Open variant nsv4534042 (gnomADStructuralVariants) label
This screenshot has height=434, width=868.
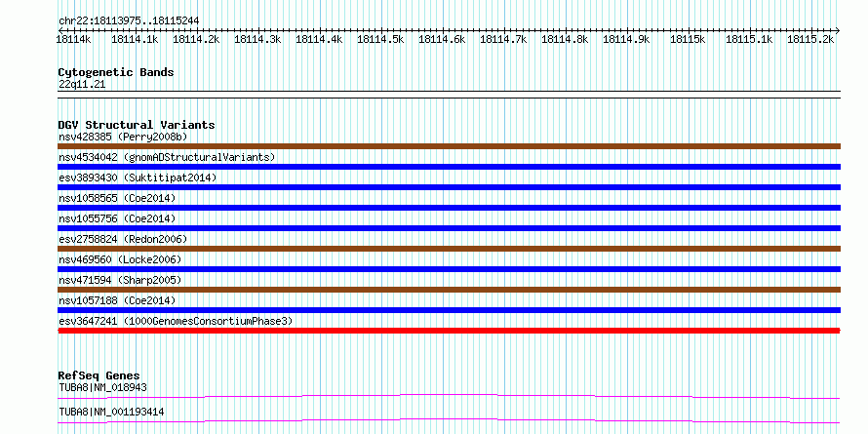[x=167, y=157]
